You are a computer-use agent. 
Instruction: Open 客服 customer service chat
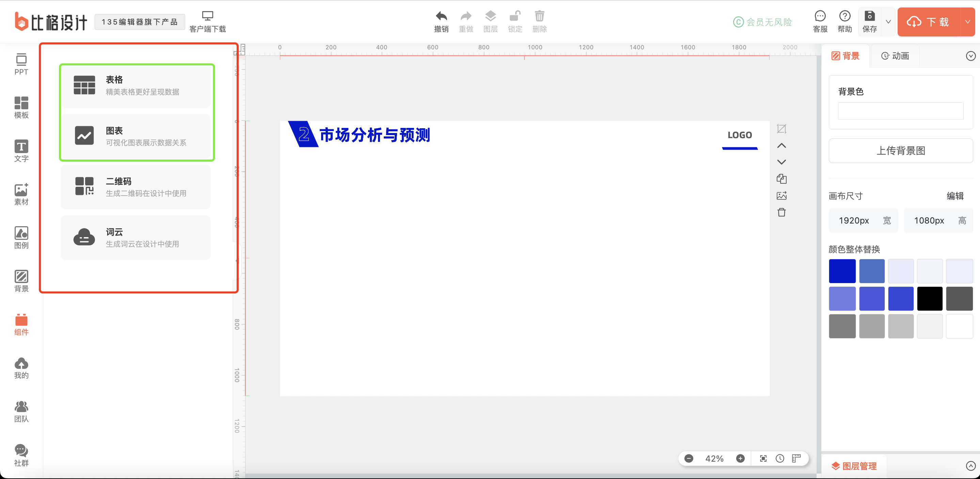click(x=820, y=22)
